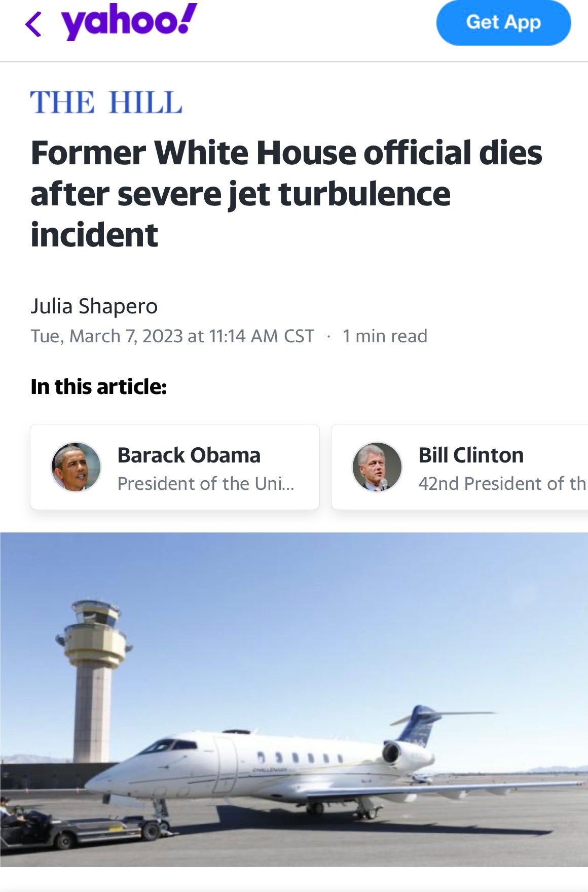
Task: Open the Yahoo logo home link
Action: tap(129, 22)
